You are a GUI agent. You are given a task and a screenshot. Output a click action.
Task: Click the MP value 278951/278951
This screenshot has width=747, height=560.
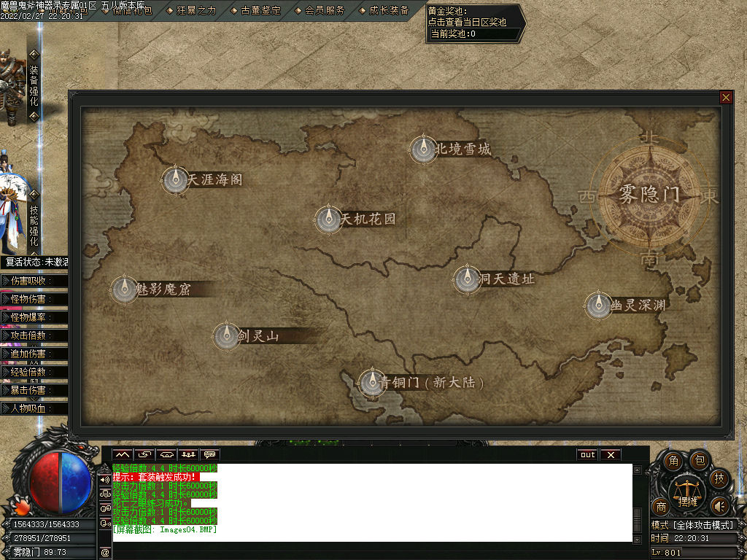[x=42, y=538]
